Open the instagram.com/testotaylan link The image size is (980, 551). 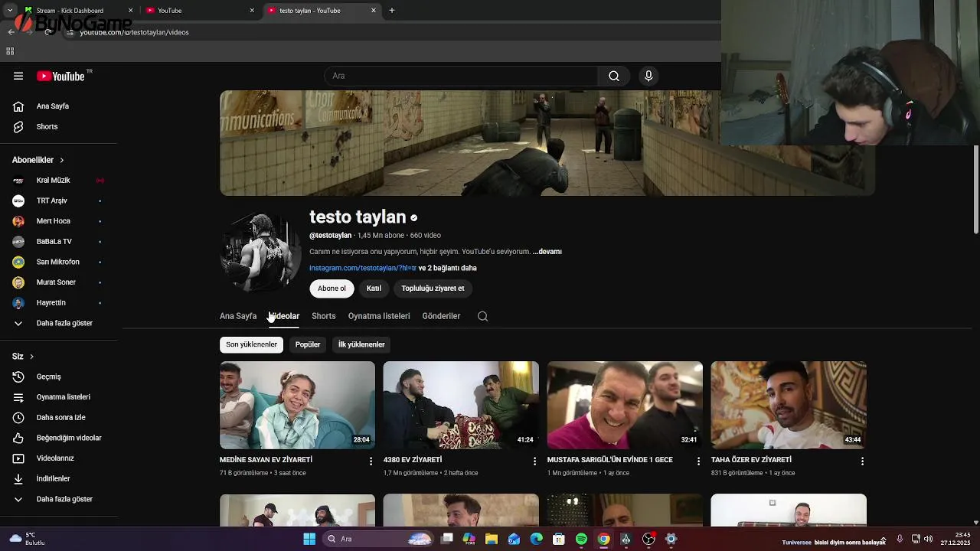coord(363,268)
